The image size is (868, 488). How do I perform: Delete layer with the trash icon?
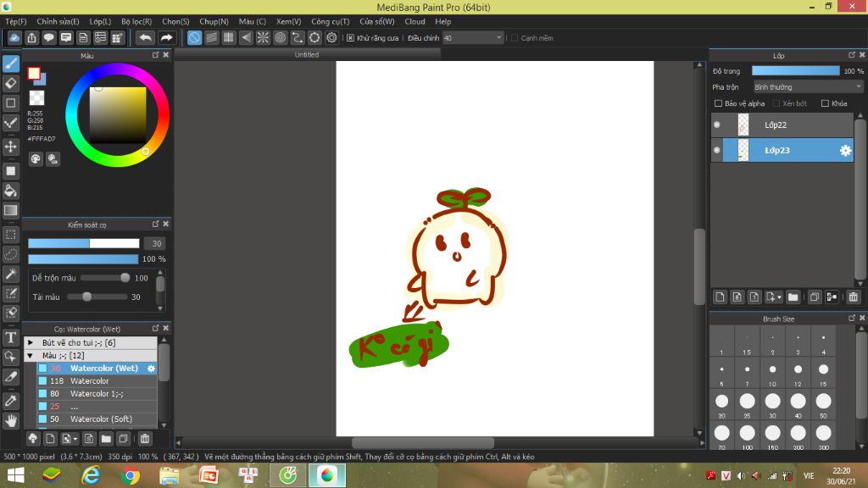pyautogui.click(x=853, y=297)
